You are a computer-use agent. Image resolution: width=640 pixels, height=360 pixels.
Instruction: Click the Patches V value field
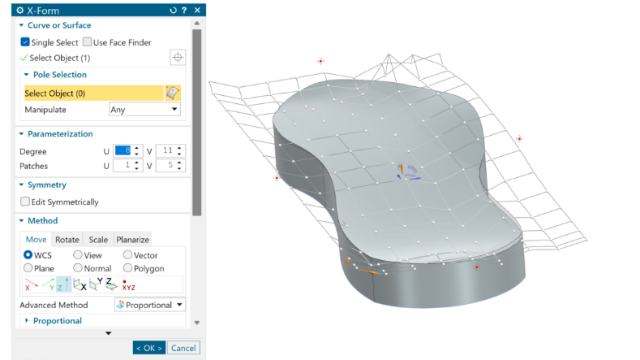[166, 165]
